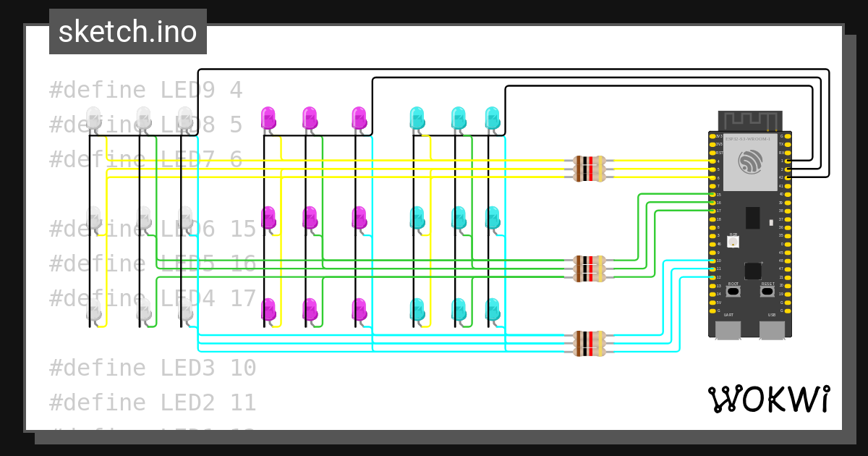Select the middle white LED in top row
Image resolution: width=868 pixels, height=456 pixels.
click(143, 118)
